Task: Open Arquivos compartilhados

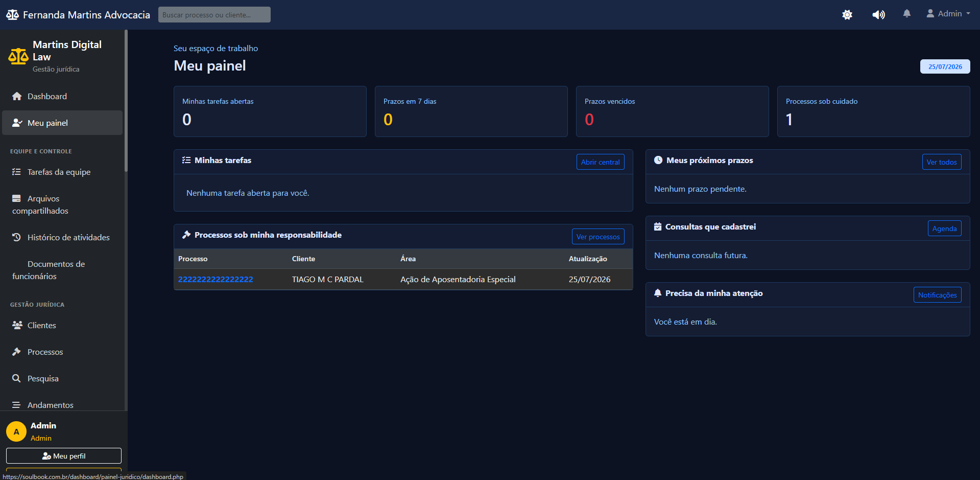Action: tap(62, 204)
